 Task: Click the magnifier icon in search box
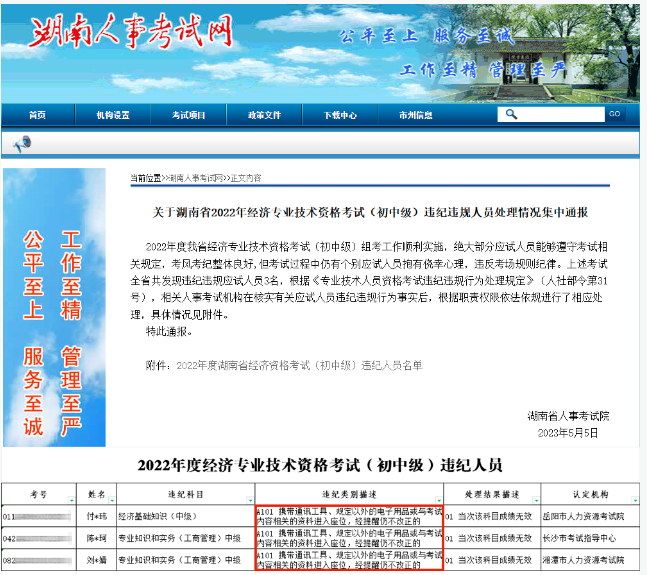click(513, 115)
